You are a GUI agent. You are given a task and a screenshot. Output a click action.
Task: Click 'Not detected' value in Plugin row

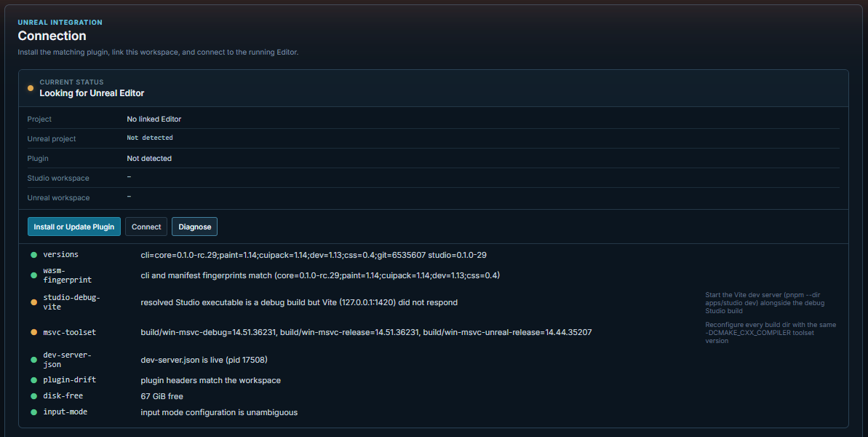tap(149, 158)
